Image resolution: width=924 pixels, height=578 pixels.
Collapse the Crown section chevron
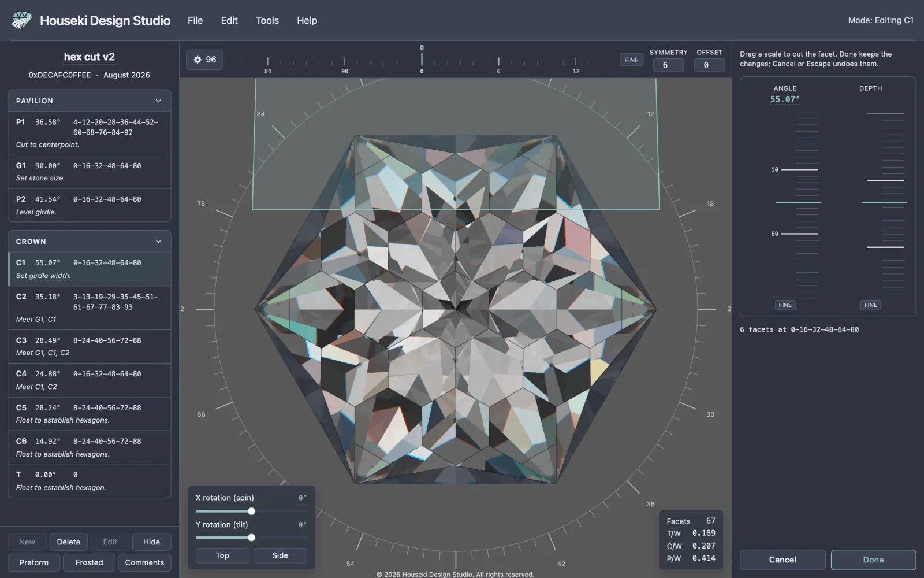coord(158,242)
